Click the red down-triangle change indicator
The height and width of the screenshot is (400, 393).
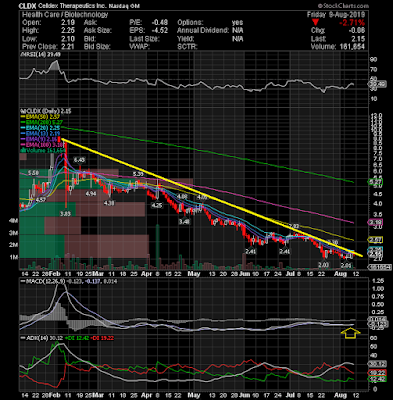316,23
